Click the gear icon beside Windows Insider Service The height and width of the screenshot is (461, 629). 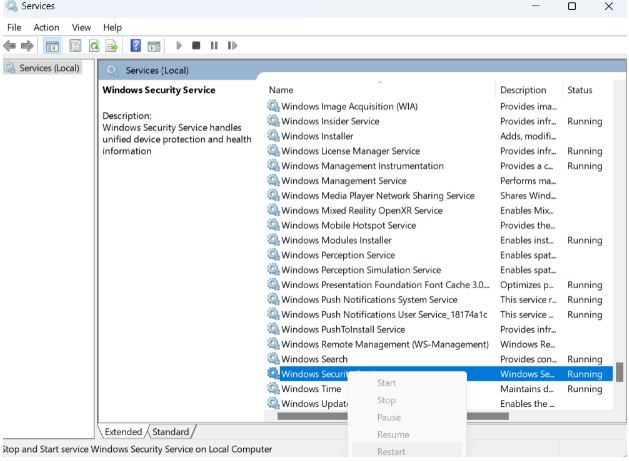pos(274,121)
